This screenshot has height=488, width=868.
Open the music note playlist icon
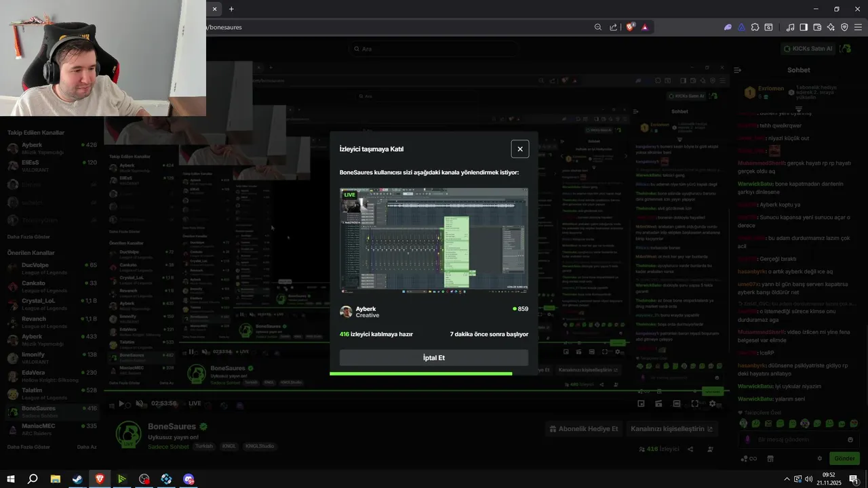point(790,27)
